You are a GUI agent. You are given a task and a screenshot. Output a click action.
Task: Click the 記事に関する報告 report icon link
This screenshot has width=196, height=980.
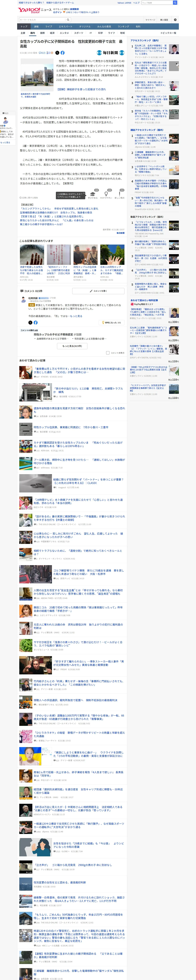pyautogui.click(x=29, y=198)
